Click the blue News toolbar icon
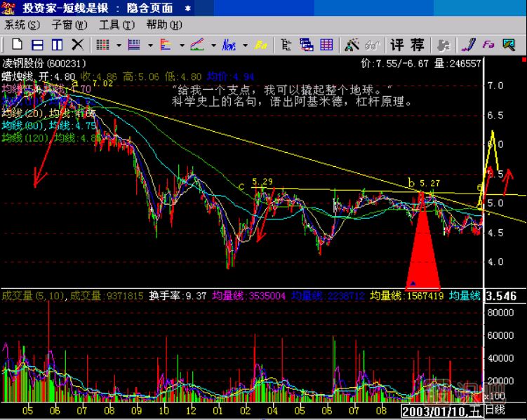This screenshot has height=420, width=527. pos(229,46)
